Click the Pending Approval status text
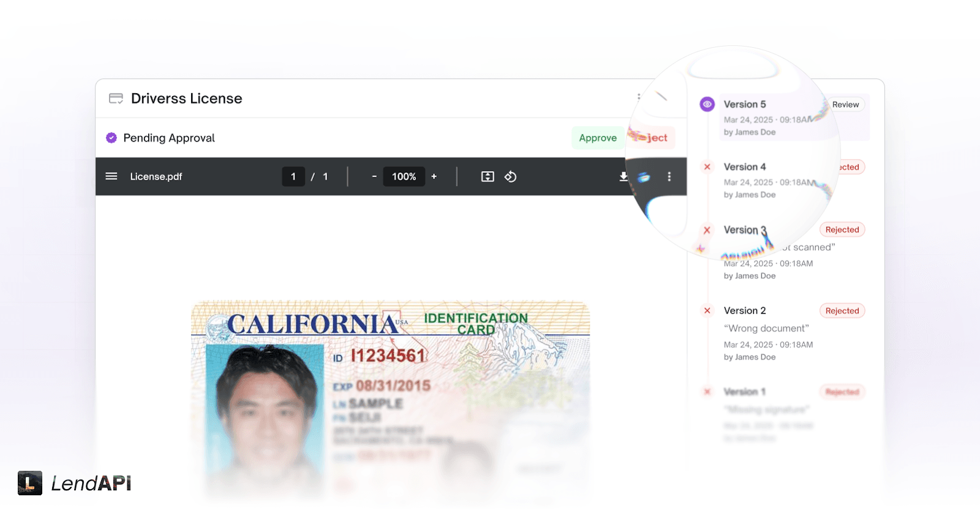This screenshot has width=980, height=510. click(x=169, y=138)
